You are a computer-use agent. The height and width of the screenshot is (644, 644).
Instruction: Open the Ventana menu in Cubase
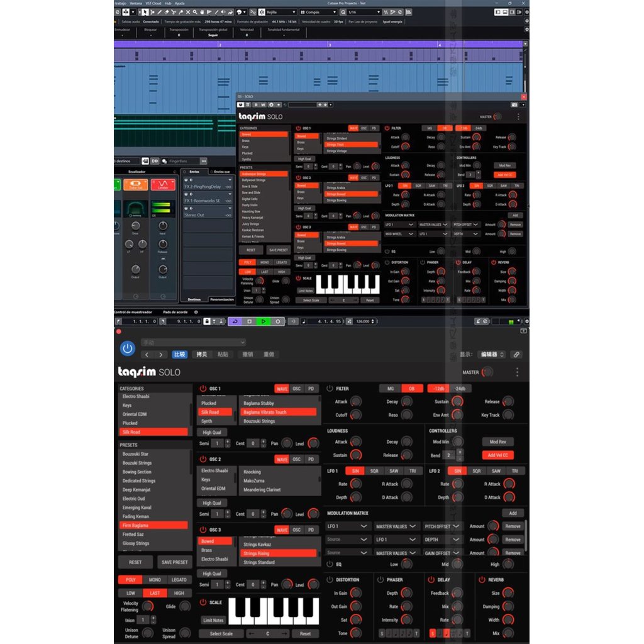[136, 3]
